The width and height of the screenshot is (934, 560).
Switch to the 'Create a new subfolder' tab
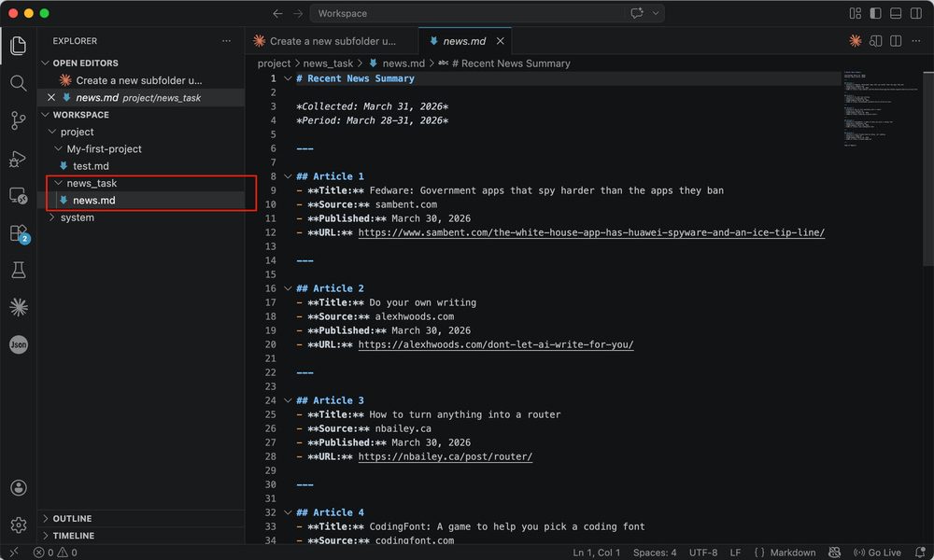click(x=332, y=41)
